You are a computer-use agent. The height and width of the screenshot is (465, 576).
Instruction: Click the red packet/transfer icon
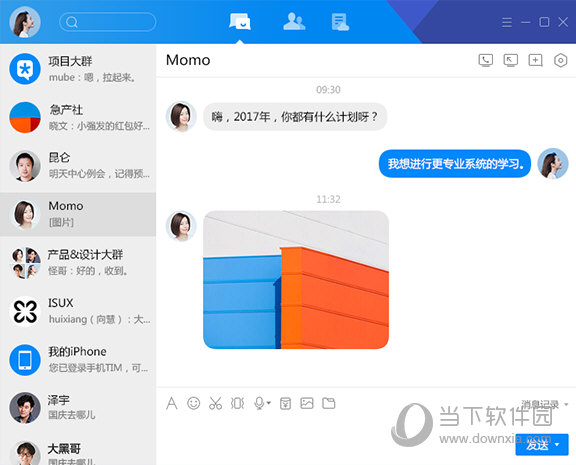(x=285, y=403)
